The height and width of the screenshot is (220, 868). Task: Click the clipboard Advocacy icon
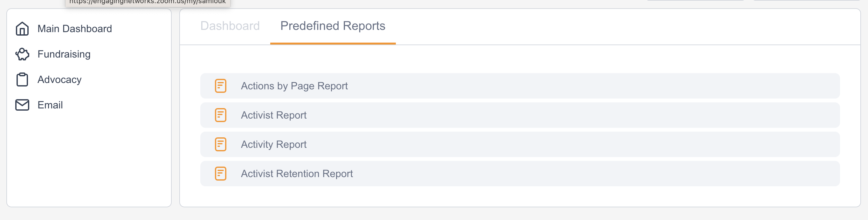point(22,79)
